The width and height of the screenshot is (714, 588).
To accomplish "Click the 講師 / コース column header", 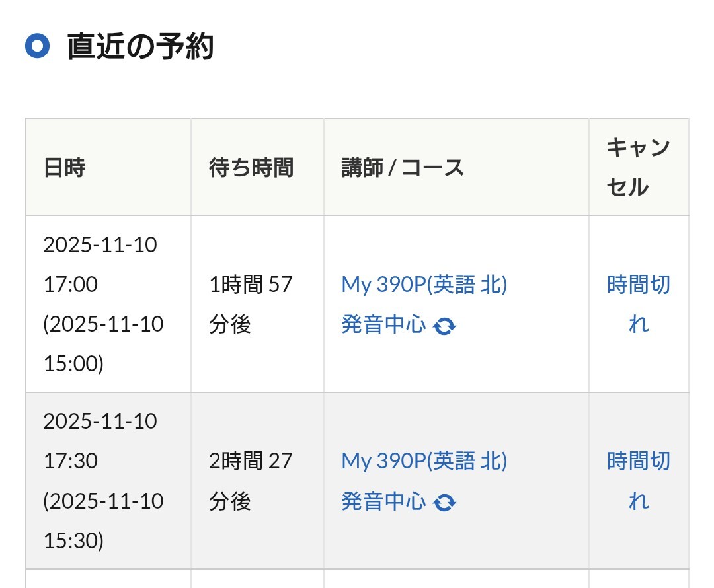I will click(x=403, y=168).
